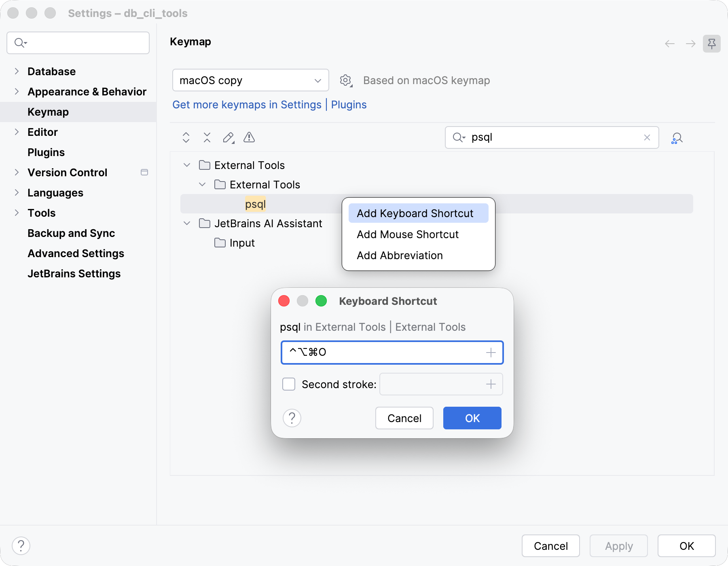Click OK at bottom of Settings window
The image size is (728, 566).
point(687,546)
